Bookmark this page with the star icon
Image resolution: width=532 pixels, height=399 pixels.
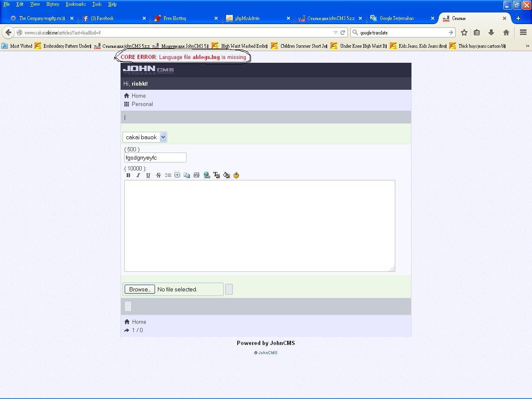click(x=464, y=32)
